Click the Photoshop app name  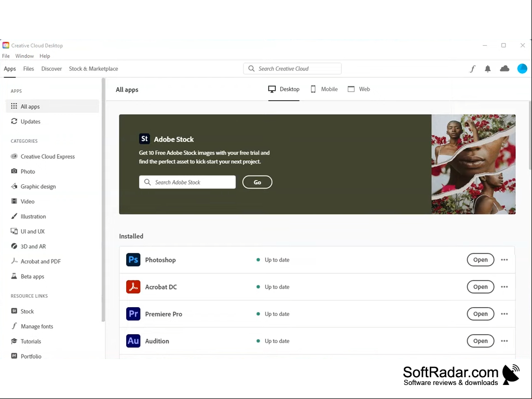[160, 260]
